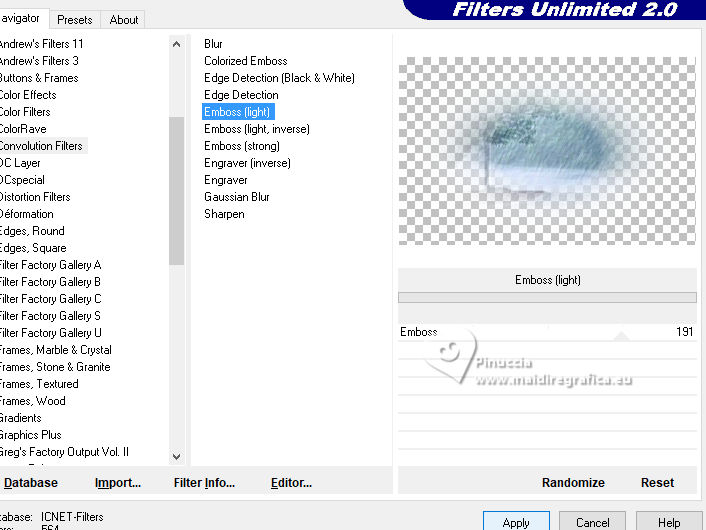The image size is (706, 530).
Task: Select Filter Factory Gallery B
Action: 50,282
